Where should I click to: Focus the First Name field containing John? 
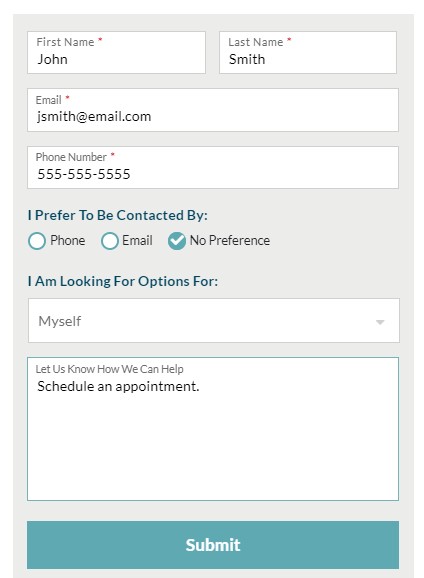117,52
